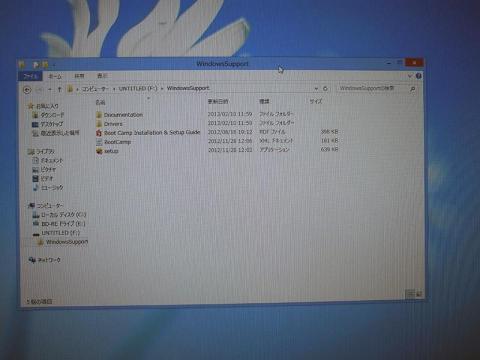Open デスクトップ (Desktop) in Favorites
This screenshot has width=480, height=360.
(x=52, y=124)
